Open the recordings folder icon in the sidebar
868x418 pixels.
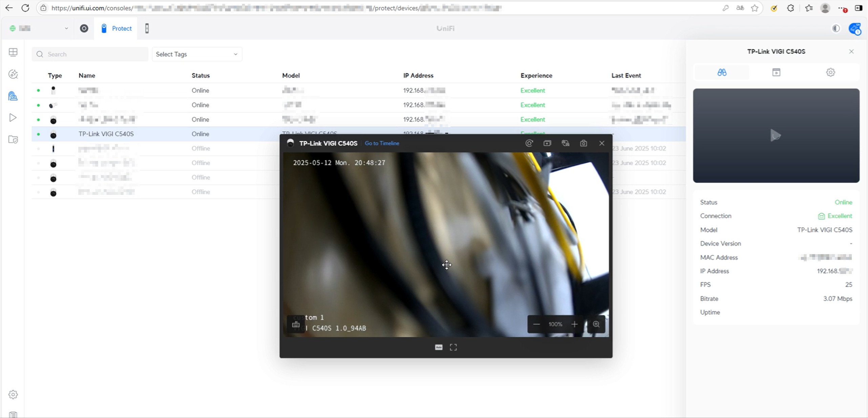pos(13,140)
